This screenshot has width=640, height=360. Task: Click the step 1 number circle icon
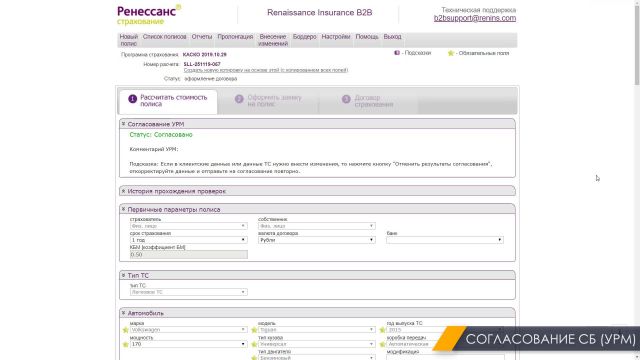pyautogui.click(x=132, y=99)
